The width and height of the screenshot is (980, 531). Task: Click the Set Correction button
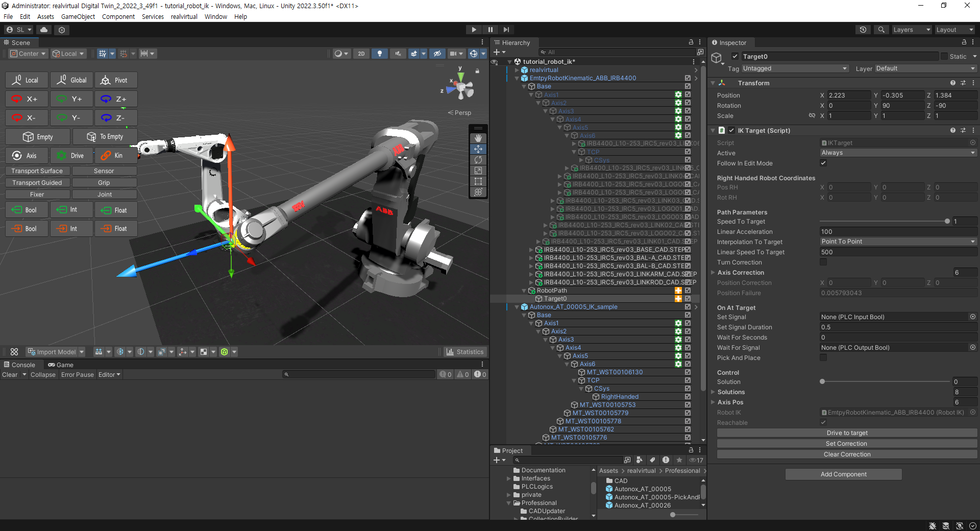pos(847,444)
